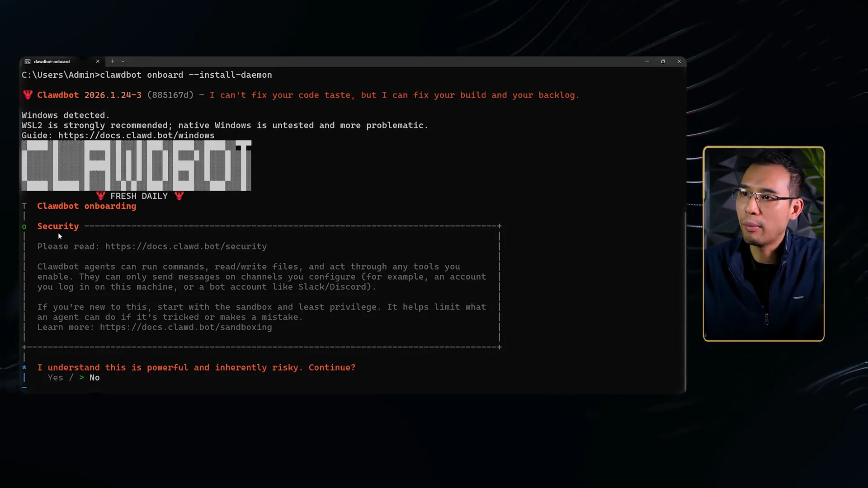The image size is (868, 488).
Task: Open the docs.clawd.bot/windows guide link
Action: (136, 136)
